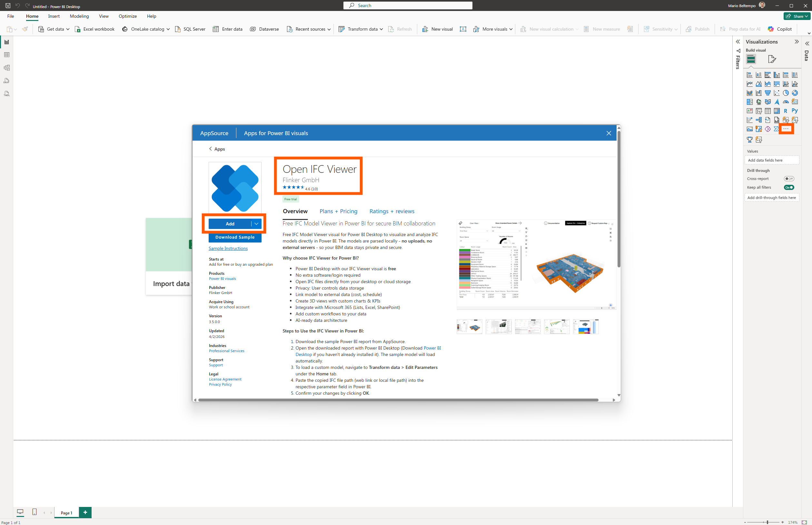Select the Filled map visual
The width and height of the screenshot is (812, 525).
pyautogui.click(x=767, y=102)
